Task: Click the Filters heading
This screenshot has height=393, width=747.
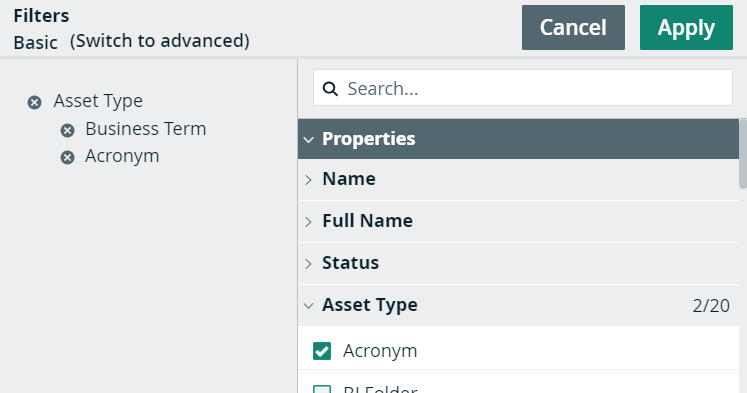Action: point(41,16)
